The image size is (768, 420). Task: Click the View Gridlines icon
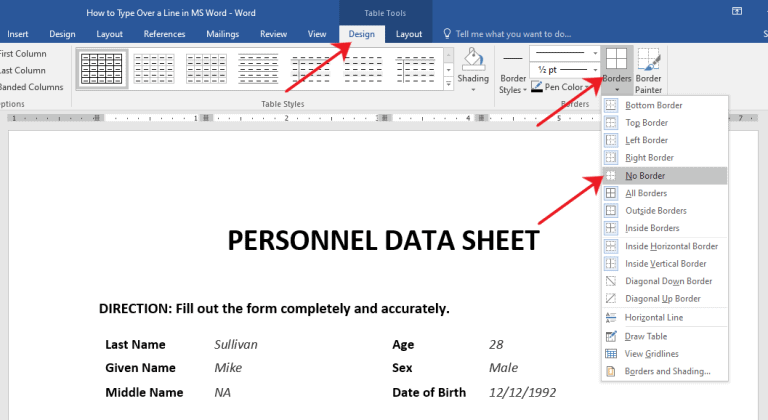pyautogui.click(x=611, y=354)
